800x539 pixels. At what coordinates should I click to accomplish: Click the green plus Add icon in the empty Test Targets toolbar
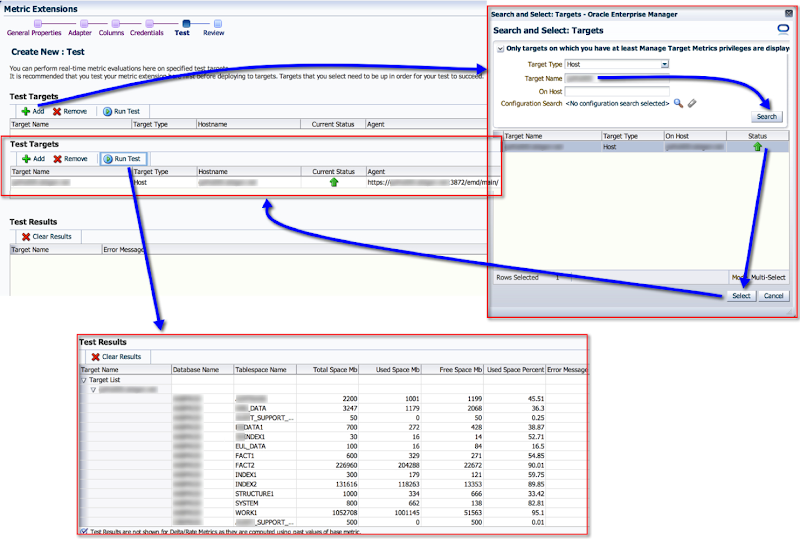point(25,111)
